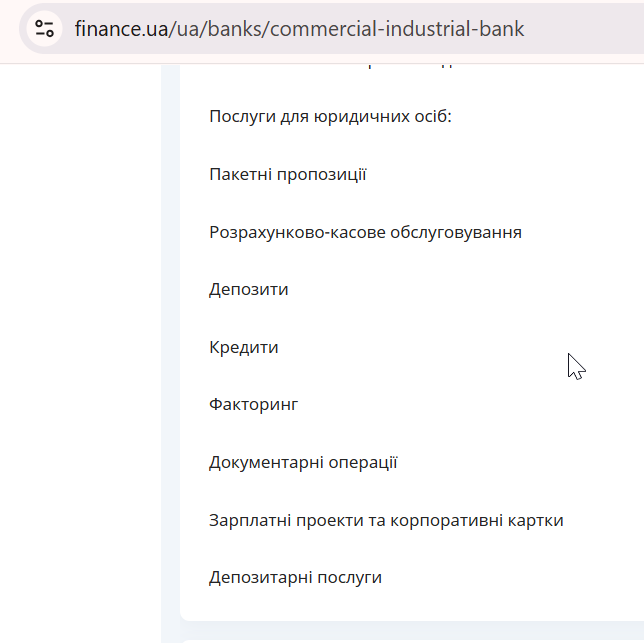The height and width of the screenshot is (643, 644).
Task: Select 'Депозитарні послуги' entry
Action: pyautogui.click(x=295, y=578)
